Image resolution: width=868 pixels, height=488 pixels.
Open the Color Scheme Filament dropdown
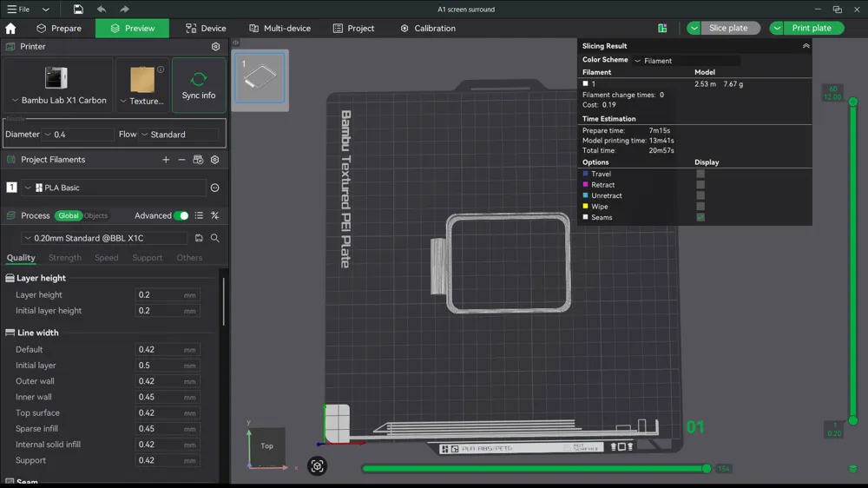coord(687,61)
